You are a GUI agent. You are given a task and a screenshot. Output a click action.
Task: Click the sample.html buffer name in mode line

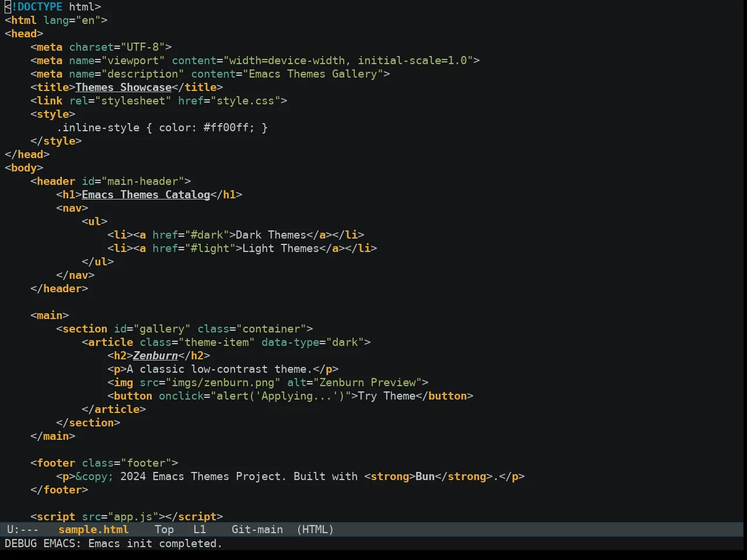point(93,530)
